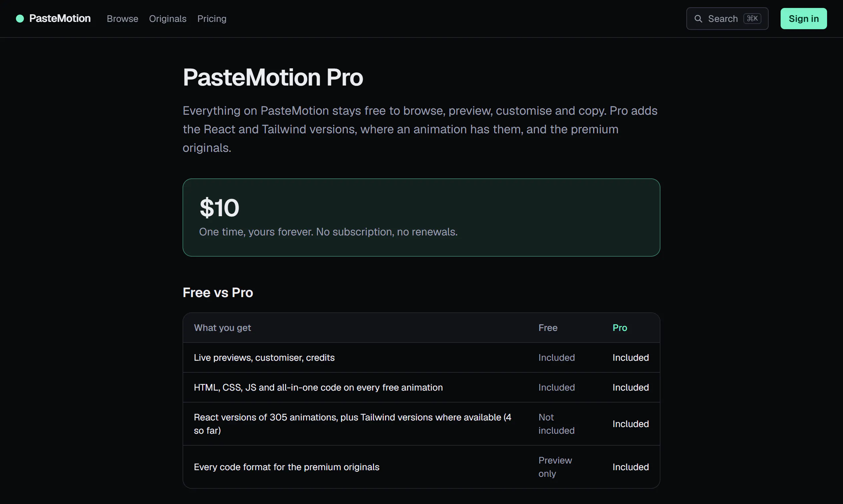843x504 pixels.
Task: Click the Sign in button
Action: (x=803, y=19)
